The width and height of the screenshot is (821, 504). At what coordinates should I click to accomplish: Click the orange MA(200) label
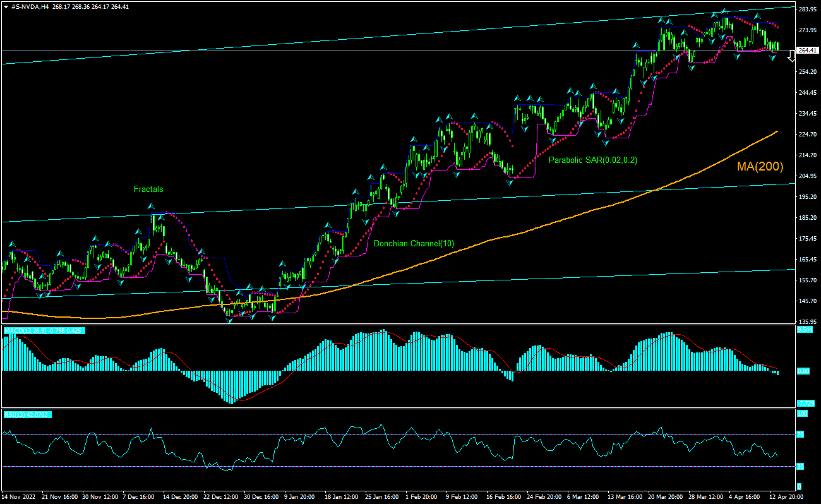760,167
